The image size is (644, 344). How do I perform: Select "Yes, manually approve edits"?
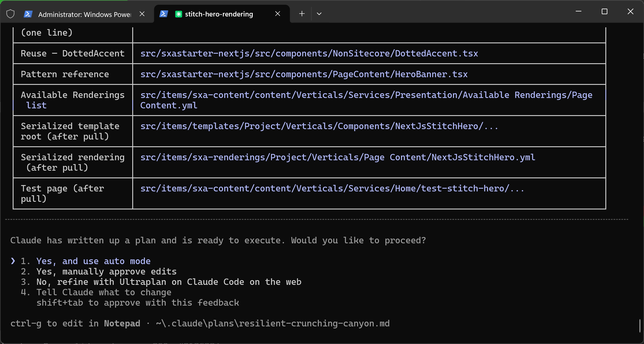(106, 272)
